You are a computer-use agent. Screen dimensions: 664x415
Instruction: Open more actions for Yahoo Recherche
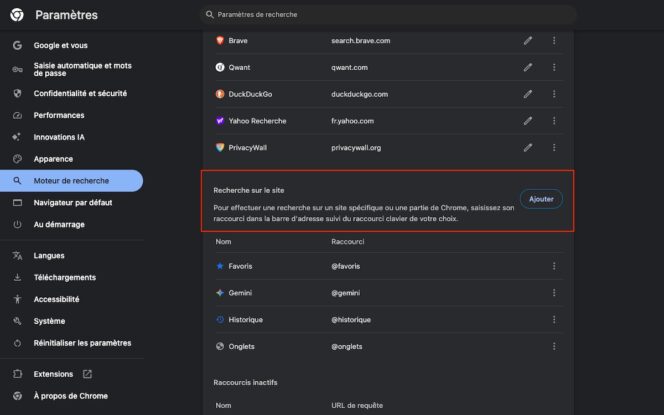pos(554,121)
